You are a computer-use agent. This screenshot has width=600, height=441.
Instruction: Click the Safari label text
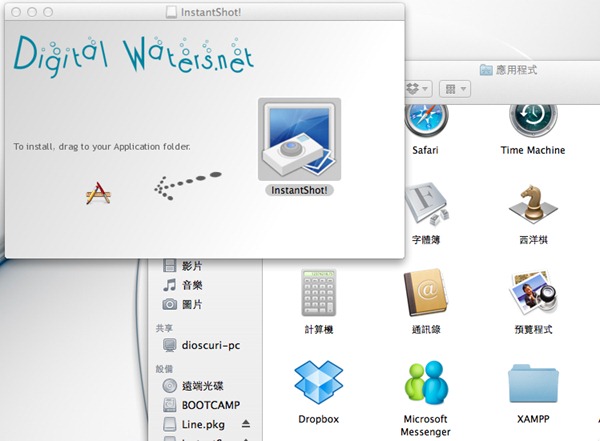coord(426,150)
